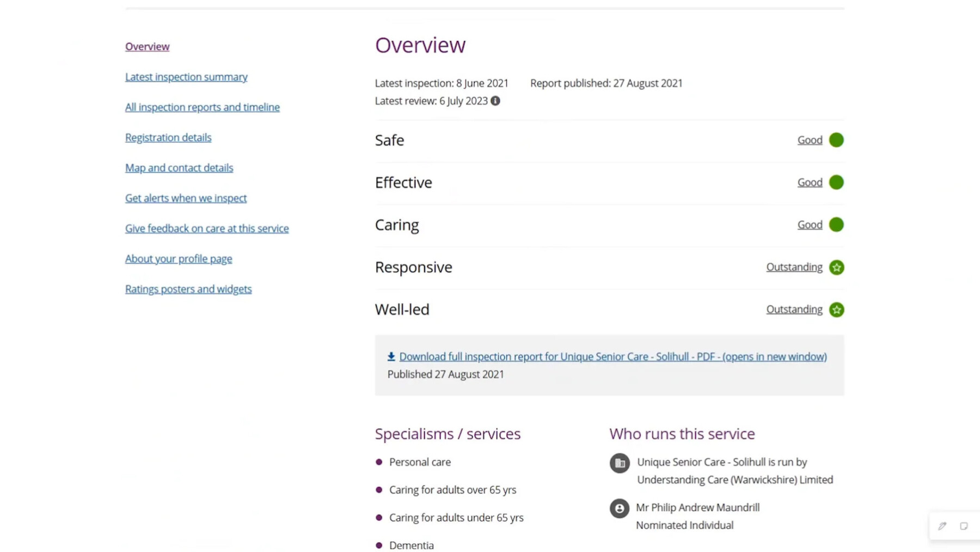
Task: Click the info icon beside Latest review date
Action: click(x=495, y=101)
